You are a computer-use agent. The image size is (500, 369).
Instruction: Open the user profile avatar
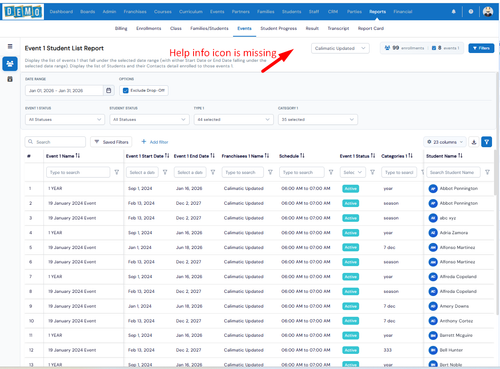[x=488, y=12]
